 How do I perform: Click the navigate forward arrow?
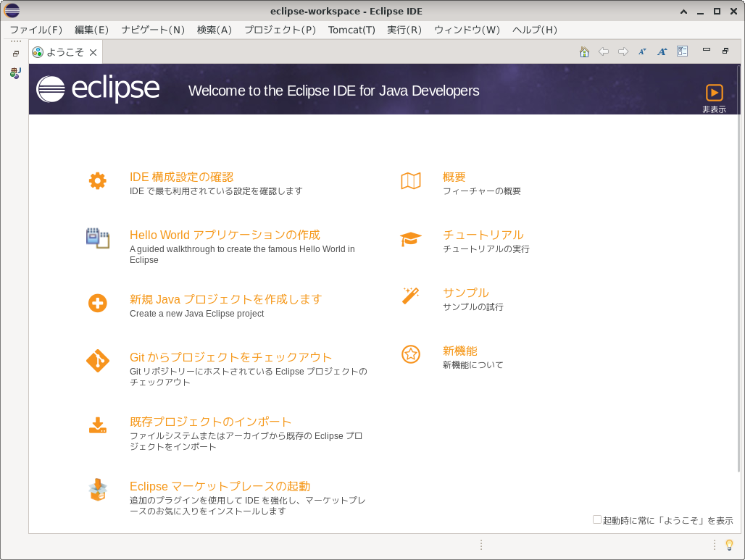623,51
